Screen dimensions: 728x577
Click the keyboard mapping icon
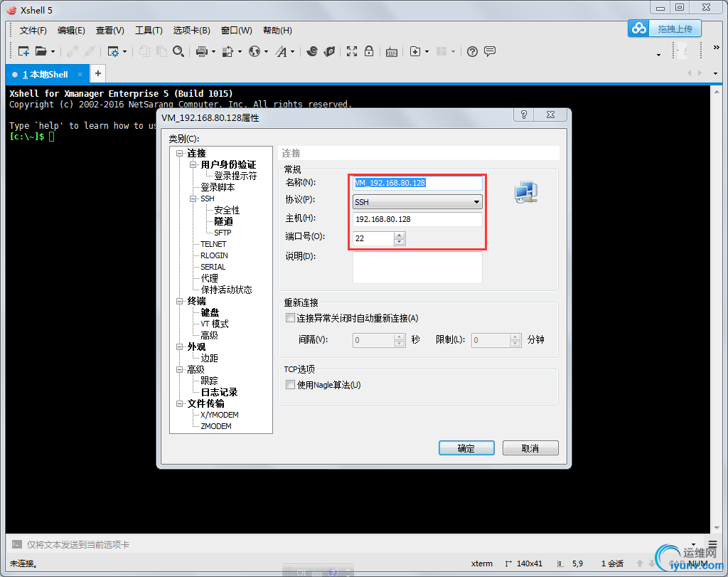click(392, 52)
